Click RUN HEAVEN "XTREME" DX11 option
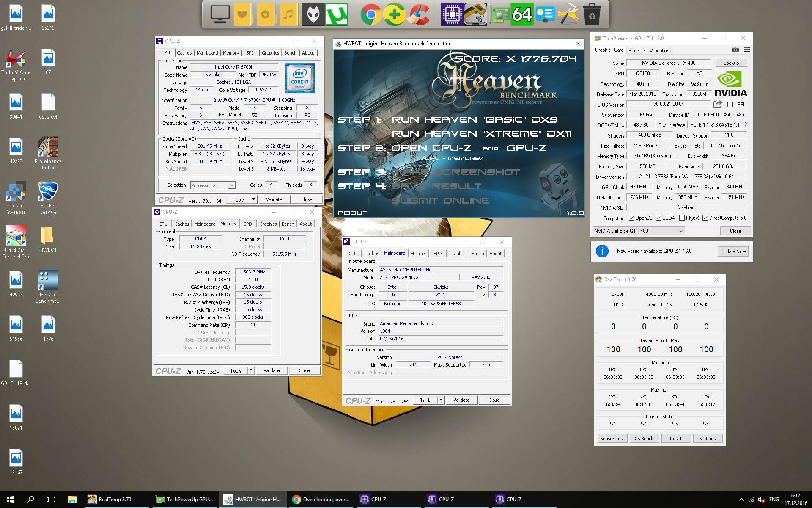The width and height of the screenshot is (812, 508). pos(482,134)
